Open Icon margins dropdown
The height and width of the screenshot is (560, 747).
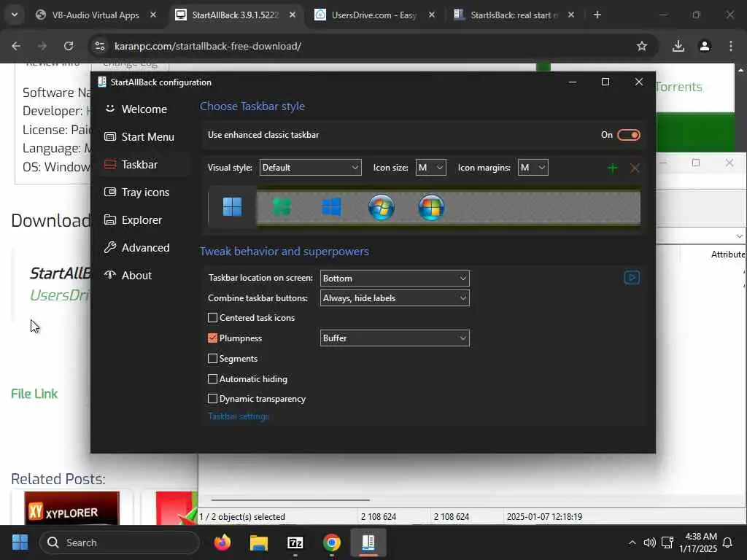tap(533, 168)
